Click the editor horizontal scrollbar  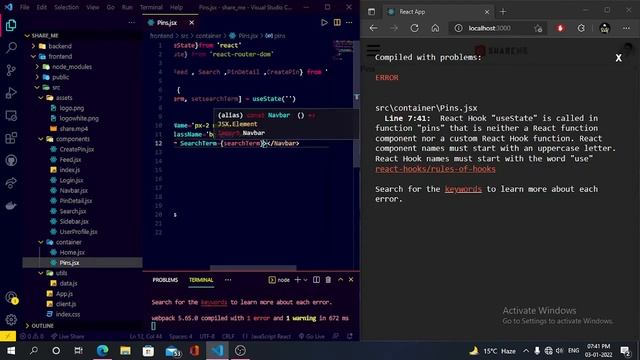(x=253, y=268)
